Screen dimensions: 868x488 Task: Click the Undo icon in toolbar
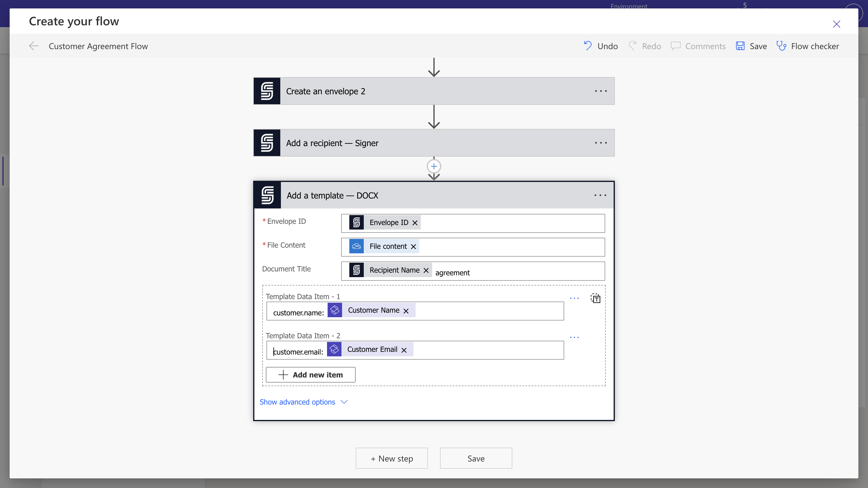(588, 46)
